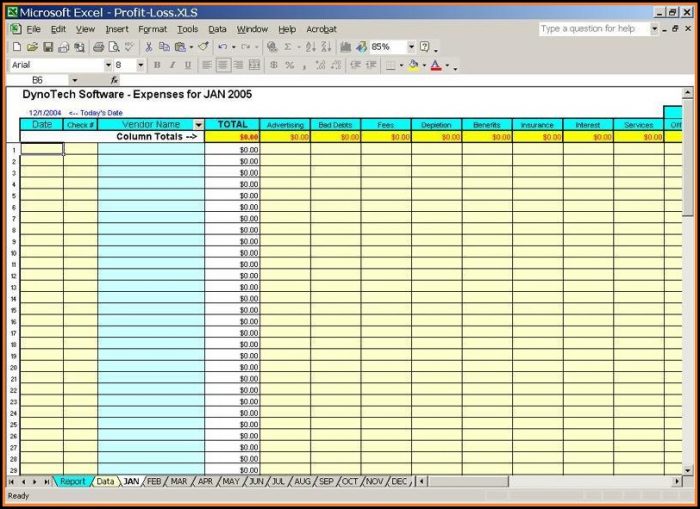The image size is (700, 509).
Task: Go to first sheet tab navigation button
Action: pos(11,482)
